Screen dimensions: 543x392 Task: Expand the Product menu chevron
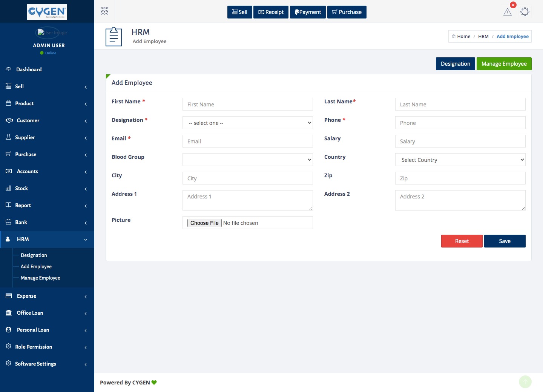[x=86, y=104]
